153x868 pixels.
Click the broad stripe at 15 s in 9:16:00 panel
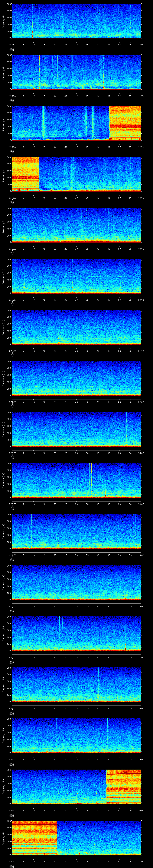[43, 121]
